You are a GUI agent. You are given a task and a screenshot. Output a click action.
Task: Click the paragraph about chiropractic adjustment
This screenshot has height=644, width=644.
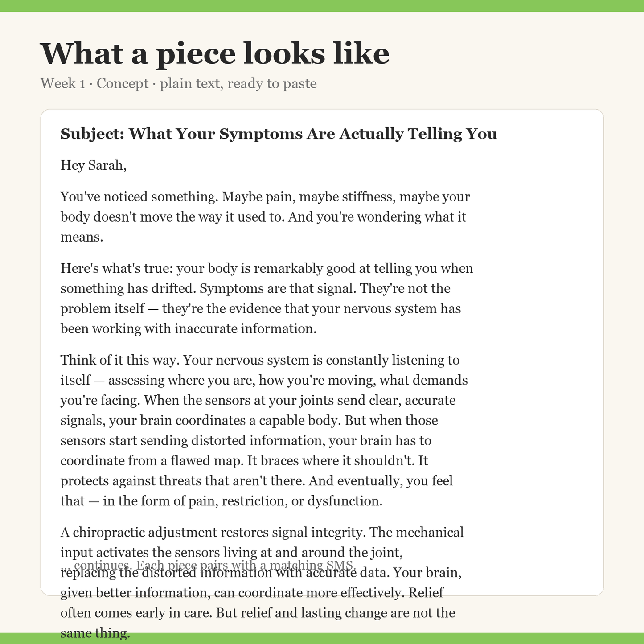(261, 582)
